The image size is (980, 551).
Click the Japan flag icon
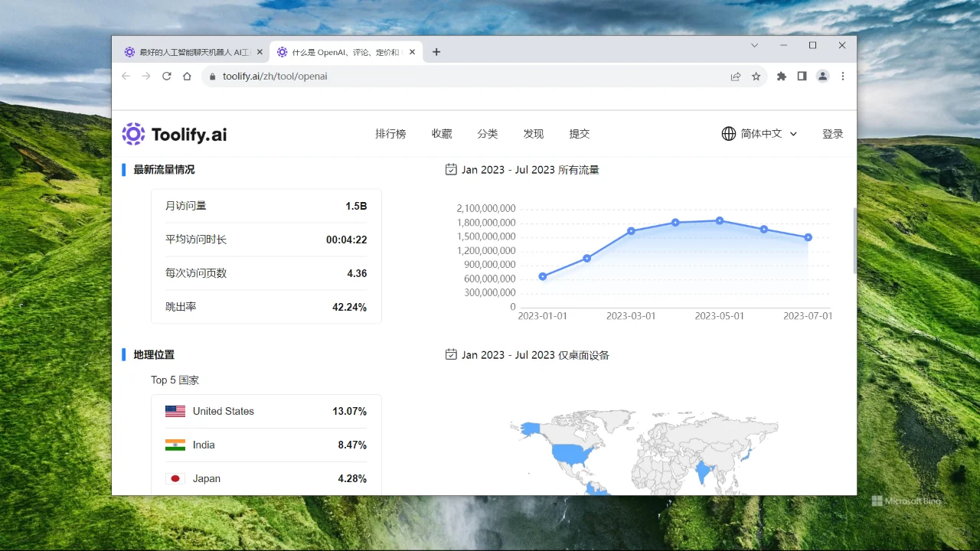175,478
